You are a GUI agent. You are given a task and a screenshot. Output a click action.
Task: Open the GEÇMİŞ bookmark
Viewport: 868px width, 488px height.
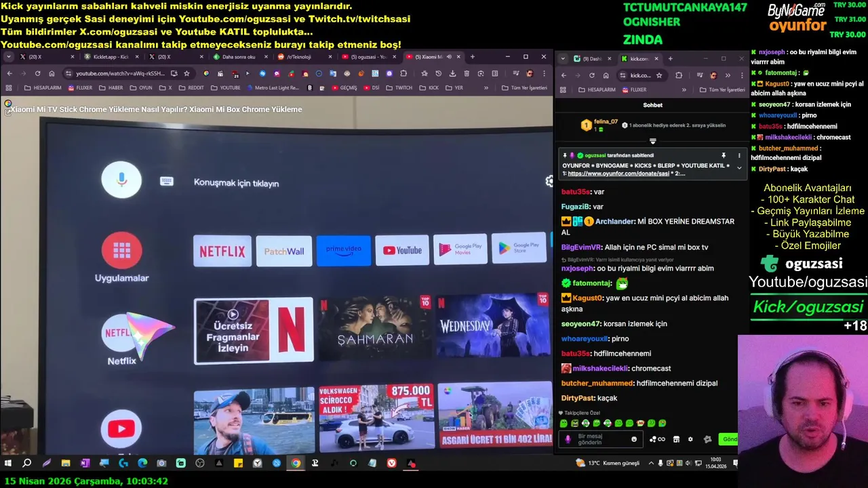(344, 87)
